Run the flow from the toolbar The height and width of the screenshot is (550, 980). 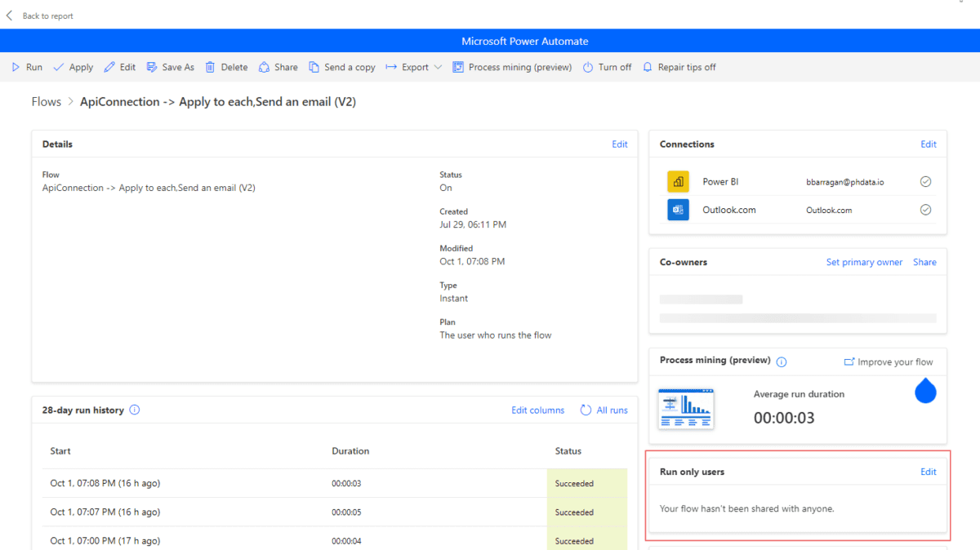26,67
